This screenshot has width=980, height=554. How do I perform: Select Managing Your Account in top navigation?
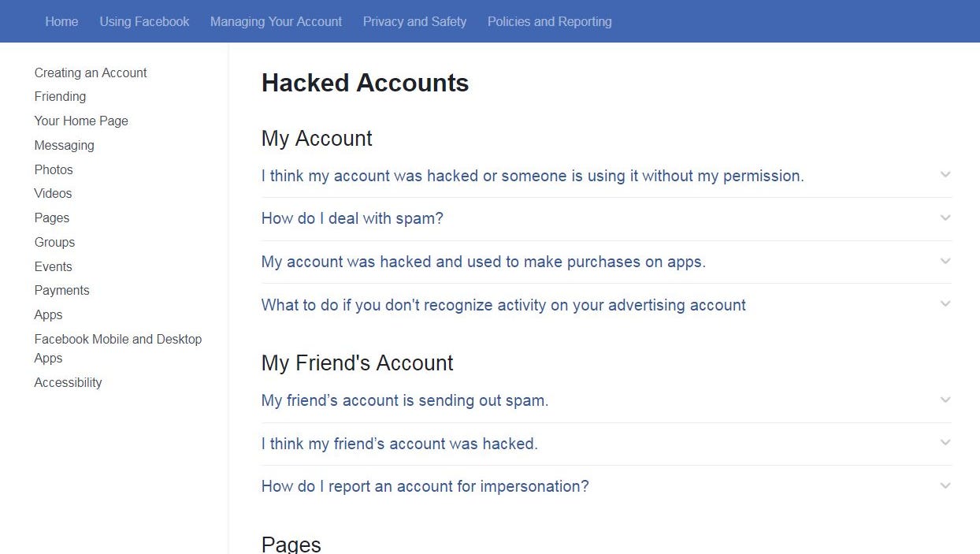[276, 21]
